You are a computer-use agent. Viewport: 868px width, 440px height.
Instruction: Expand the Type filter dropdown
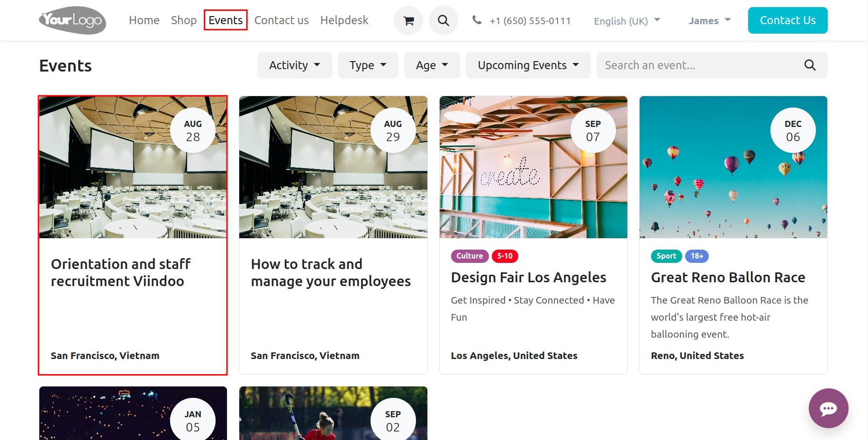pos(368,65)
